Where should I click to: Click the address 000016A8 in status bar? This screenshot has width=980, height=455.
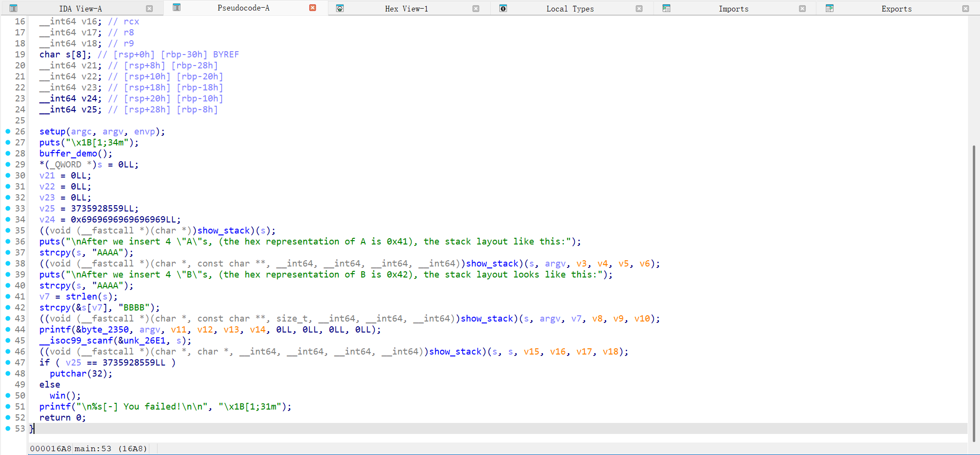(50, 449)
